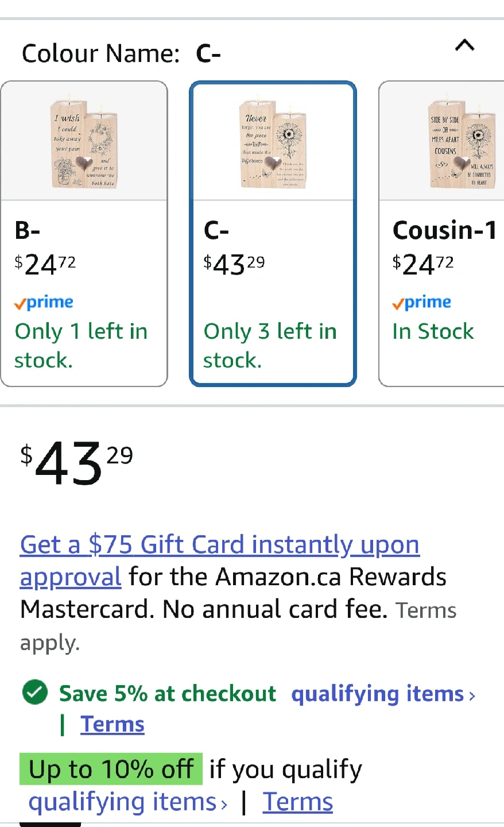
Task: Tap 'In Stock' on Cousin-1 option
Action: (x=433, y=331)
